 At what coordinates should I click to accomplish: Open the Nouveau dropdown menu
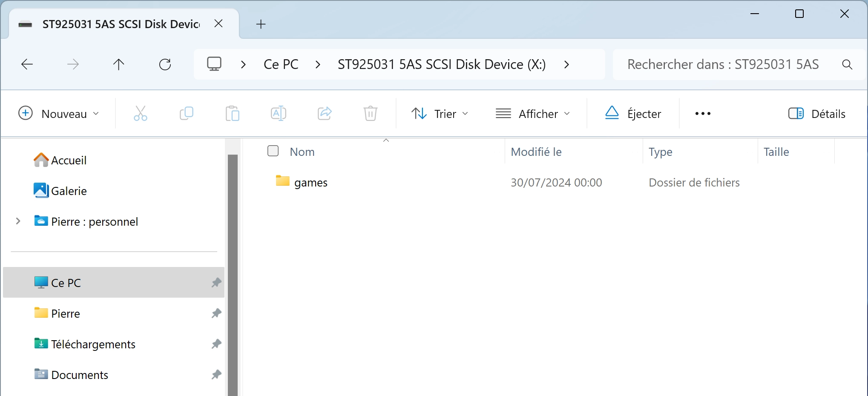pyautogui.click(x=59, y=114)
